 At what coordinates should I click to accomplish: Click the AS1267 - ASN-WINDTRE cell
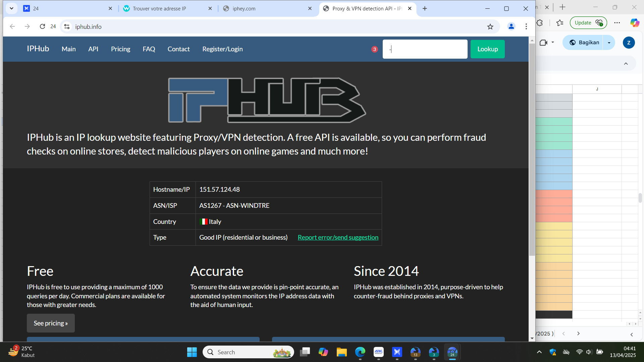[289, 205]
